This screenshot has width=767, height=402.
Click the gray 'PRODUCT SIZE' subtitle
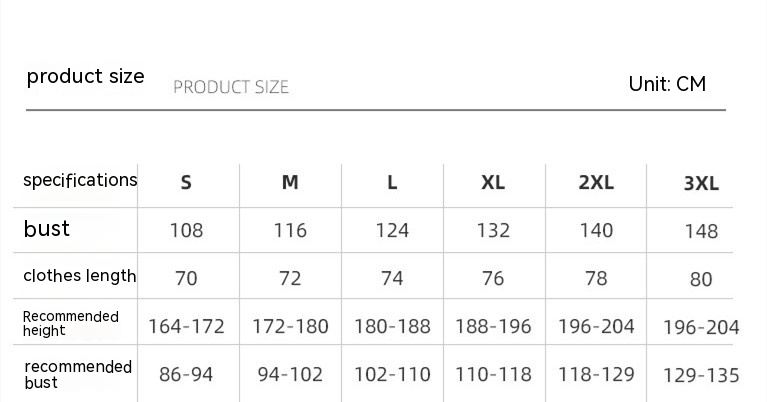pyautogui.click(x=231, y=87)
